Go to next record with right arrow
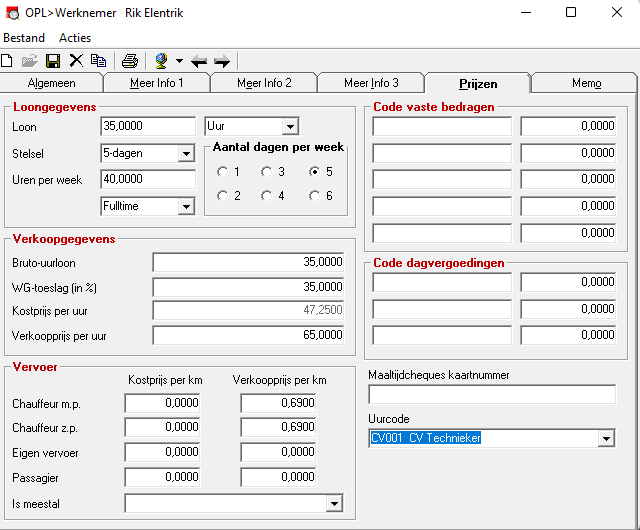 click(222, 62)
